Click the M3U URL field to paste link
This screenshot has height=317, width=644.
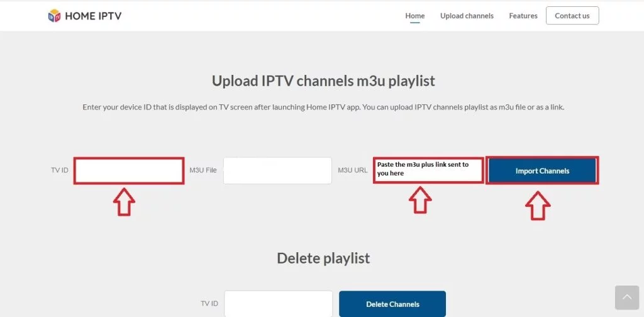[428, 170]
